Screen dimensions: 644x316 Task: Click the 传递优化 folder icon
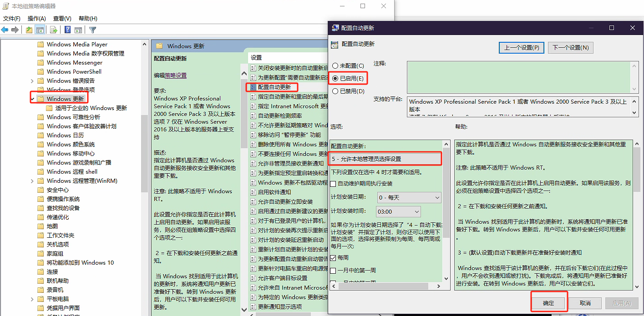coord(40,217)
